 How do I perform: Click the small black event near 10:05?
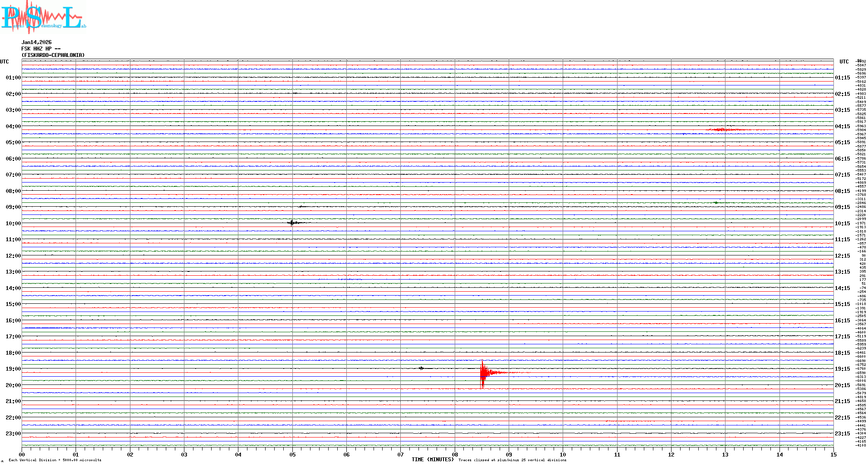[x=293, y=223]
